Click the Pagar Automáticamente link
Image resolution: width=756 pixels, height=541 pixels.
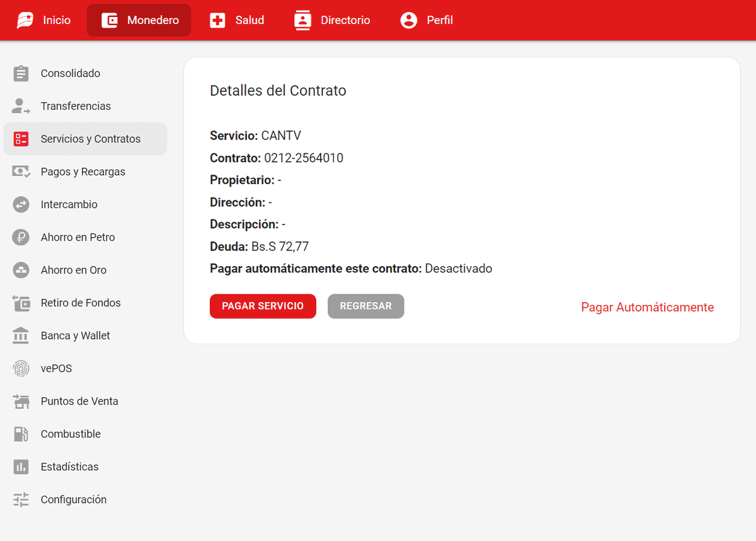coord(648,307)
